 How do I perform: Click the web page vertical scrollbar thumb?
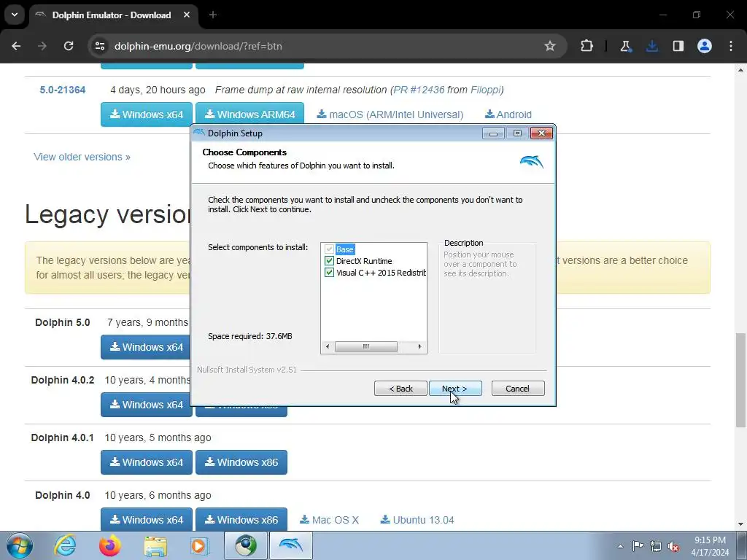(x=740, y=380)
